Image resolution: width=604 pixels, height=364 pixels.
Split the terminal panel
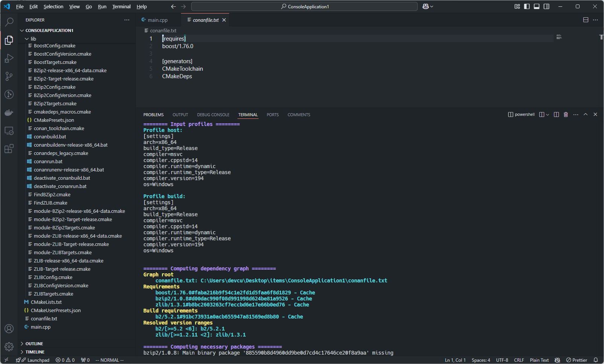click(556, 115)
